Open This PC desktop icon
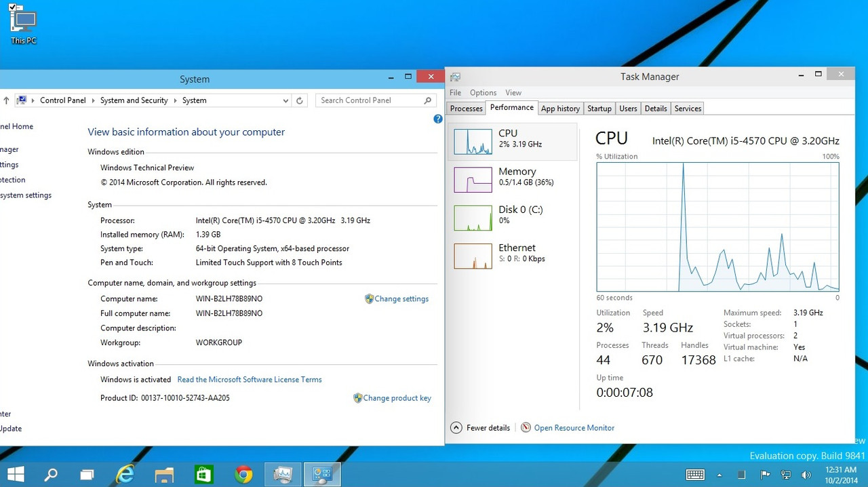Image resolution: width=868 pixels, height=487 pixels. [x=24, y=24]
